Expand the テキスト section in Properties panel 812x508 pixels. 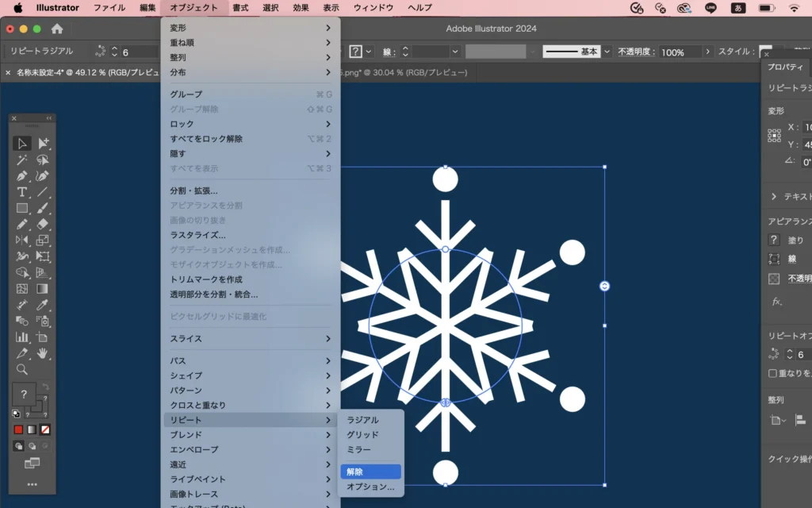click(774, 196)
